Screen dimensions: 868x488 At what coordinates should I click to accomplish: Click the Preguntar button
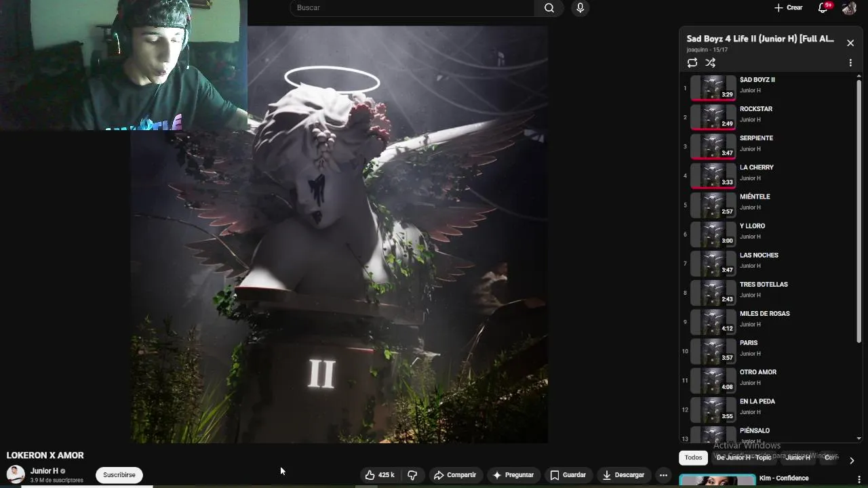point(513,475)
